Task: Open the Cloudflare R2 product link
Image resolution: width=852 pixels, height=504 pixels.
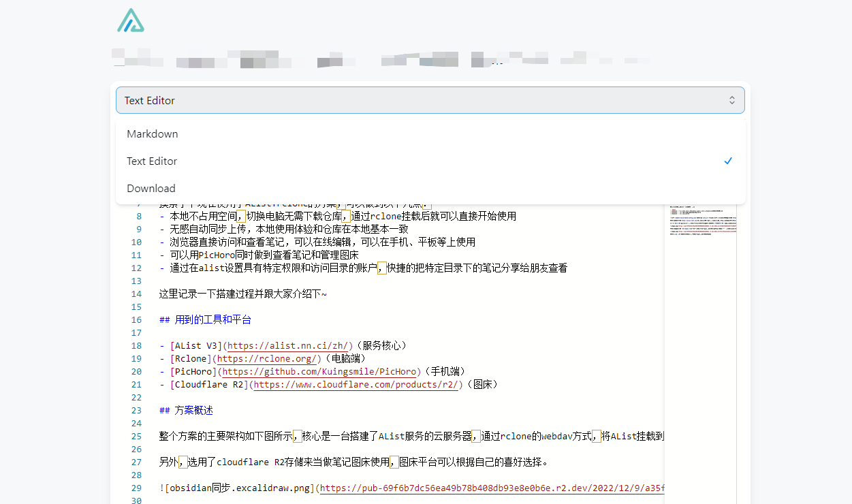Action: (x=355, y=384)
